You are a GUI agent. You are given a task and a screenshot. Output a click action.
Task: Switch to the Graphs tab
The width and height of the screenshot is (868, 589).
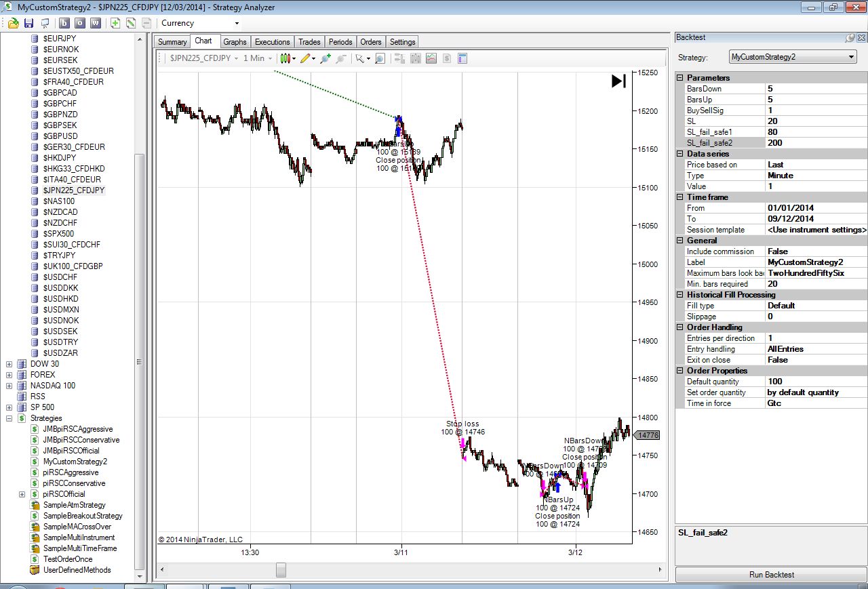coord(235,42)
